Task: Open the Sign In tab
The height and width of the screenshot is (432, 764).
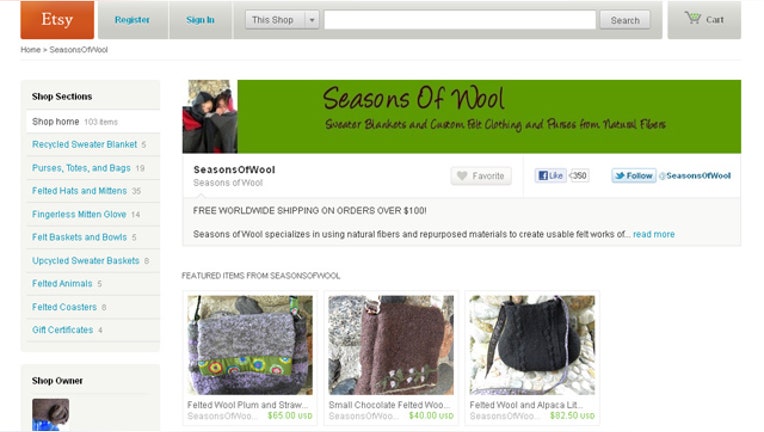Action: click(200, 20)
